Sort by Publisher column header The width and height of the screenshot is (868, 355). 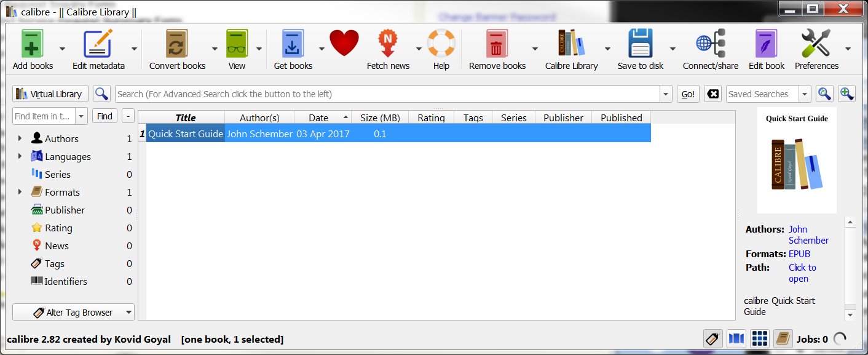563,118
